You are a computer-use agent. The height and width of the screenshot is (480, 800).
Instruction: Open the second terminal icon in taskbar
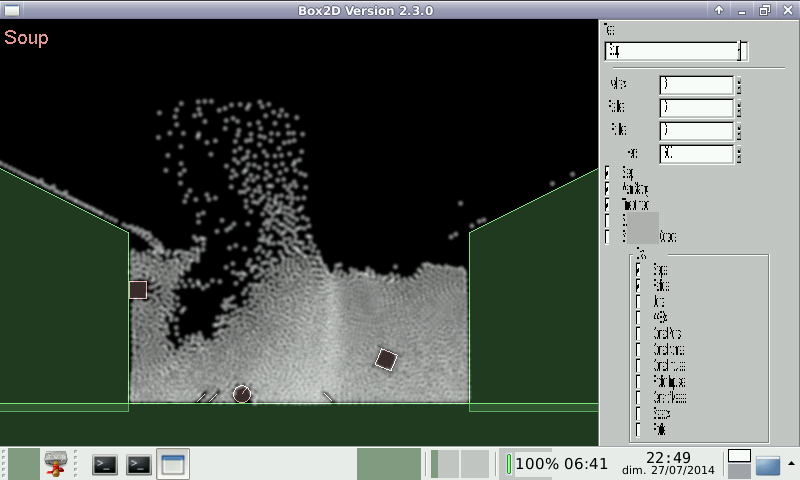[x=139, y=464]
